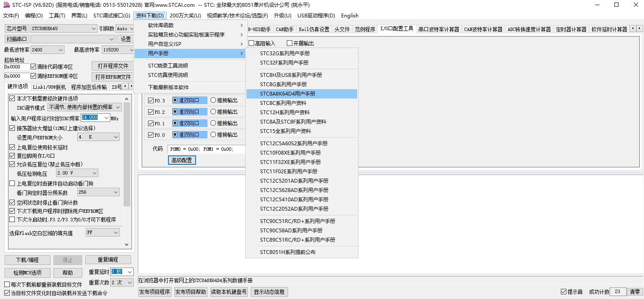644x299 pixels.
Task: Click the IRC频率 24.000 input field
Action: point(92,118)
